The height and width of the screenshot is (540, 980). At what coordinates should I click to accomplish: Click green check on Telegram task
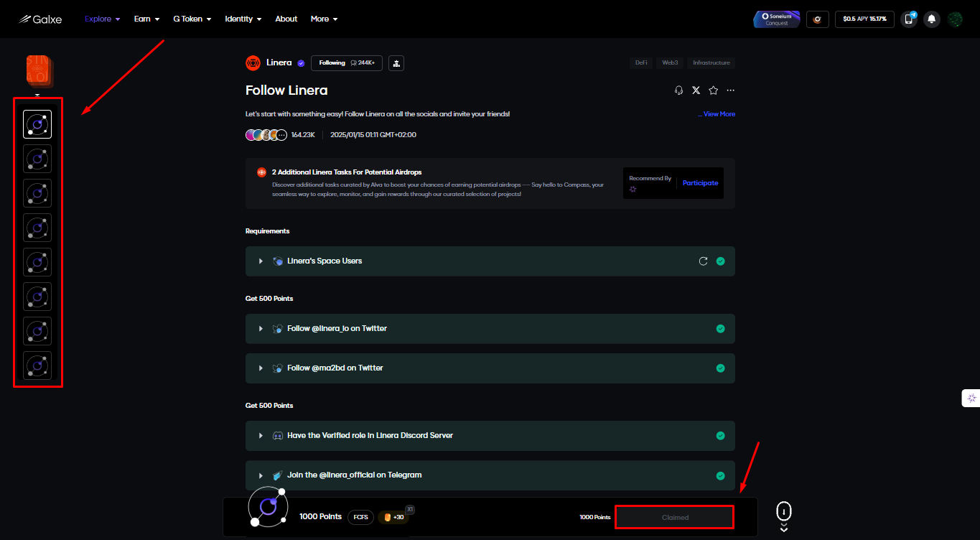[x=720, y=475]
